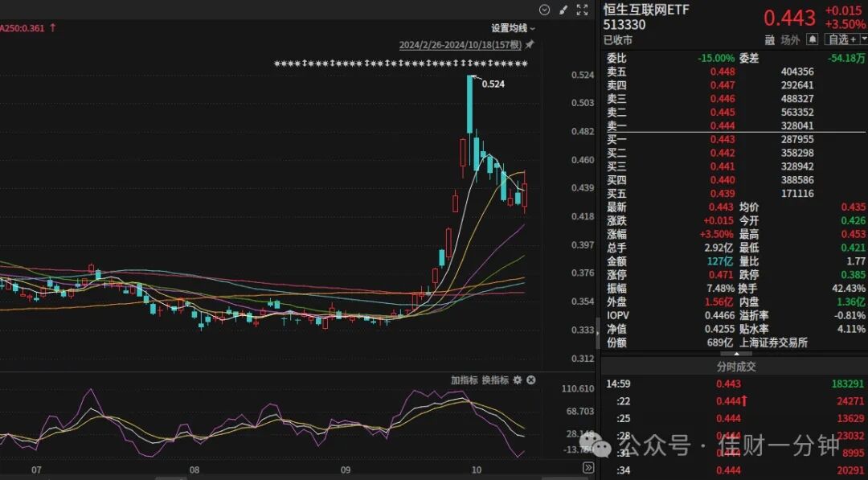Click the 振幅 value 7.48%
This screenshot has height=480, width=868.
click(719, 289)
